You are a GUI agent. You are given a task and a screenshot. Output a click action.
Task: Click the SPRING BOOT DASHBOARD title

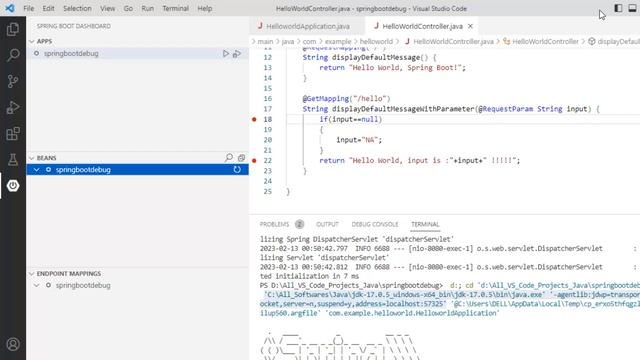tap(74, 26)
